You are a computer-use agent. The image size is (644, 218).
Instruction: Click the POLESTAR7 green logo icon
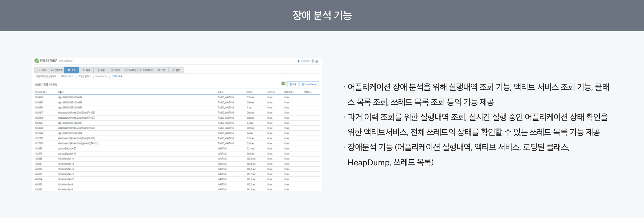pos(36,61)
